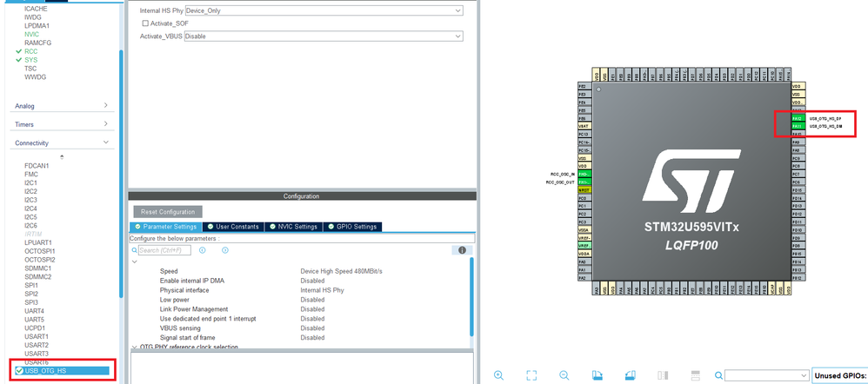
Task: Select SPI1 in the Connectivity list
Action: coord(31,286)
